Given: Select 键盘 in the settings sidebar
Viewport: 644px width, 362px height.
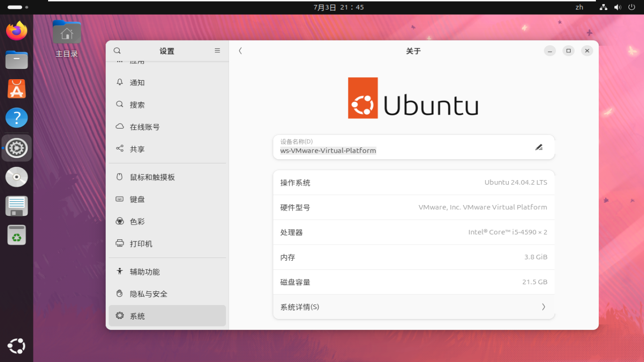Looking at the screenshot, I should pyautogui.click(x=167, y=199).
